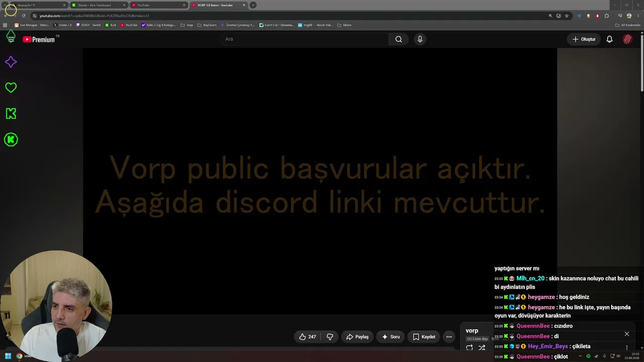Like the video showing 247 likes
644x362 pixels.
(x=307, y=337)
